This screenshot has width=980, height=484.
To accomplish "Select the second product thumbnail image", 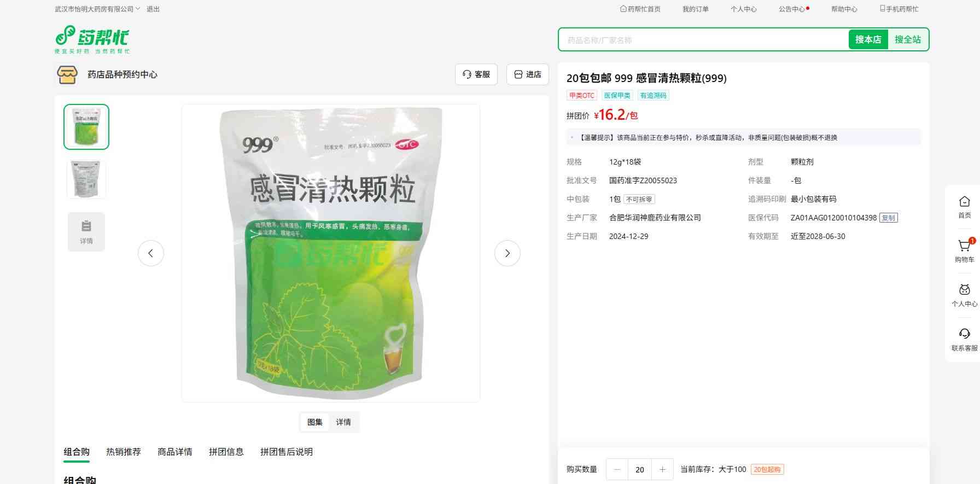I will 86,179.
